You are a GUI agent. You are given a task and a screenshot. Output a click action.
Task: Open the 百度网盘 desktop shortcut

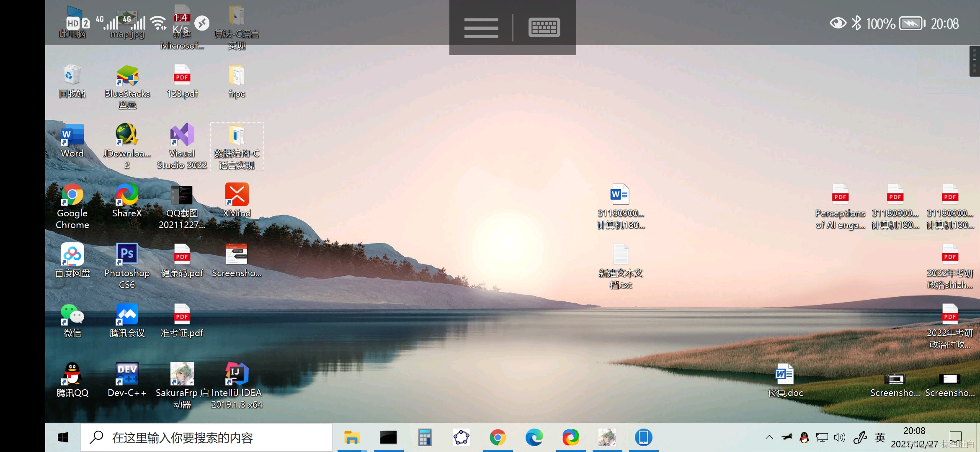coord(72,255)
